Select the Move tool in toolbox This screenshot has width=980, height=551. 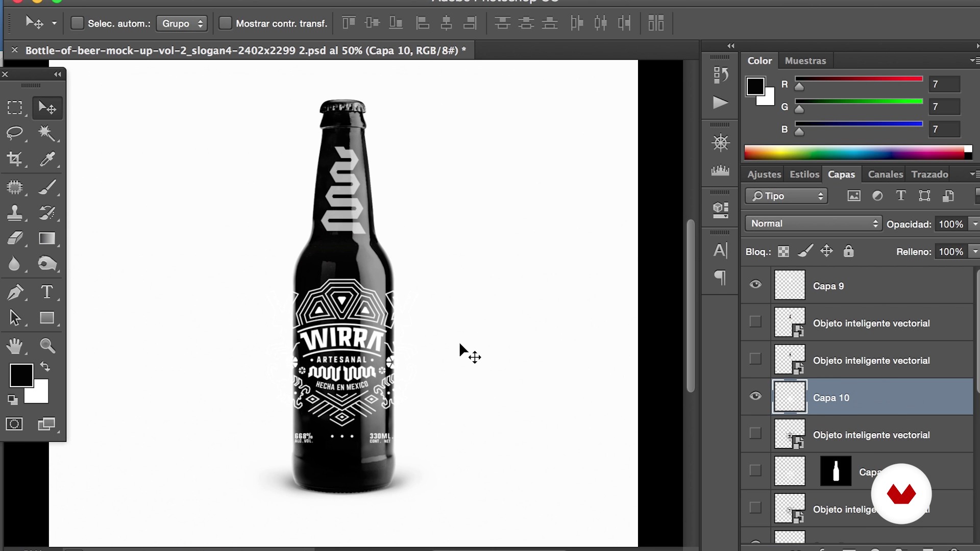(x=47, y=108)
